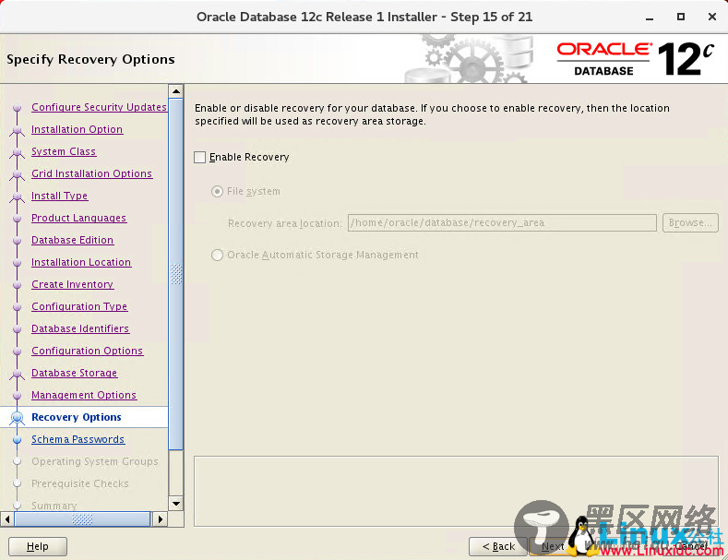Click the empty message area box
Screen dimensions: 728x560
pos(456,492)
